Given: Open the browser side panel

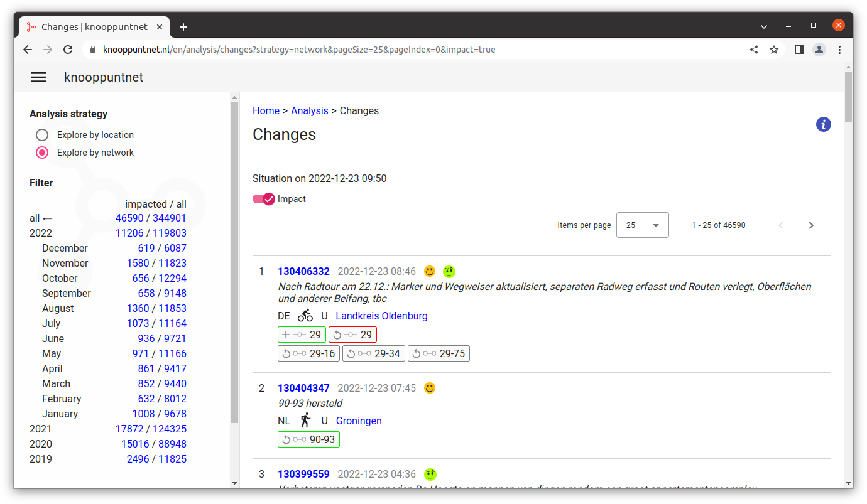Looking at the screenshot, I should tap(799, 50).
